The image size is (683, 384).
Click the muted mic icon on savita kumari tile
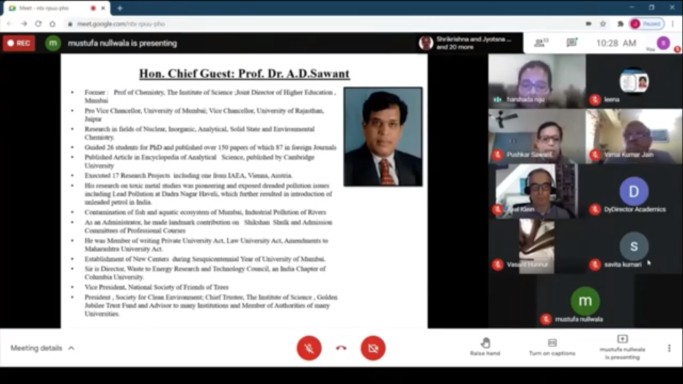click(x=595, y=264)
